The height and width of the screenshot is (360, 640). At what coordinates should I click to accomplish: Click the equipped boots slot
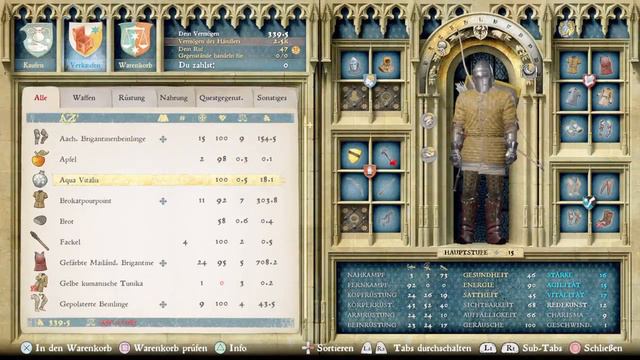606,219
